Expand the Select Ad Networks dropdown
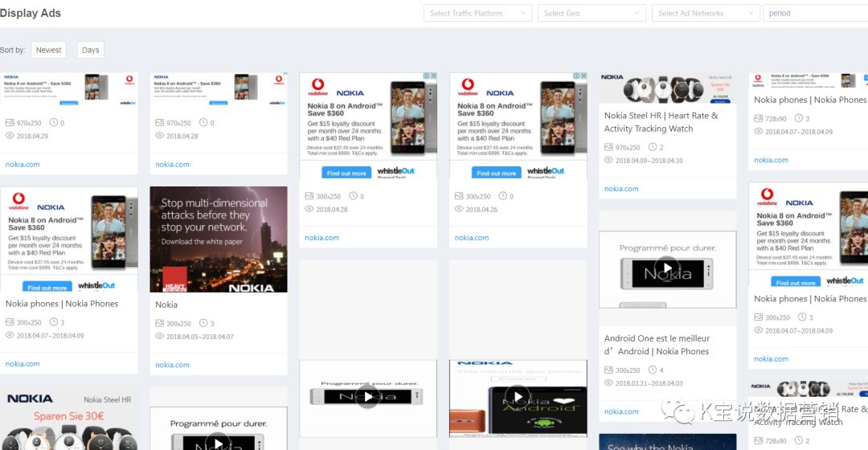The height and width of the screenshot is (450, 868). pyautogui.click(x=706, y=13)
